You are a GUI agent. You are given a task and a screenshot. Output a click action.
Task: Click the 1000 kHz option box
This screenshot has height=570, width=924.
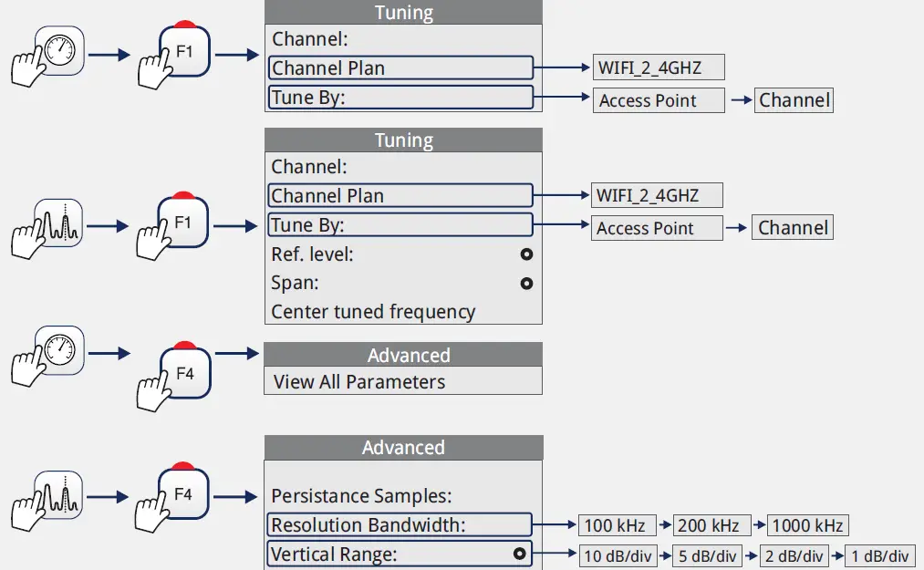[808, 525]
